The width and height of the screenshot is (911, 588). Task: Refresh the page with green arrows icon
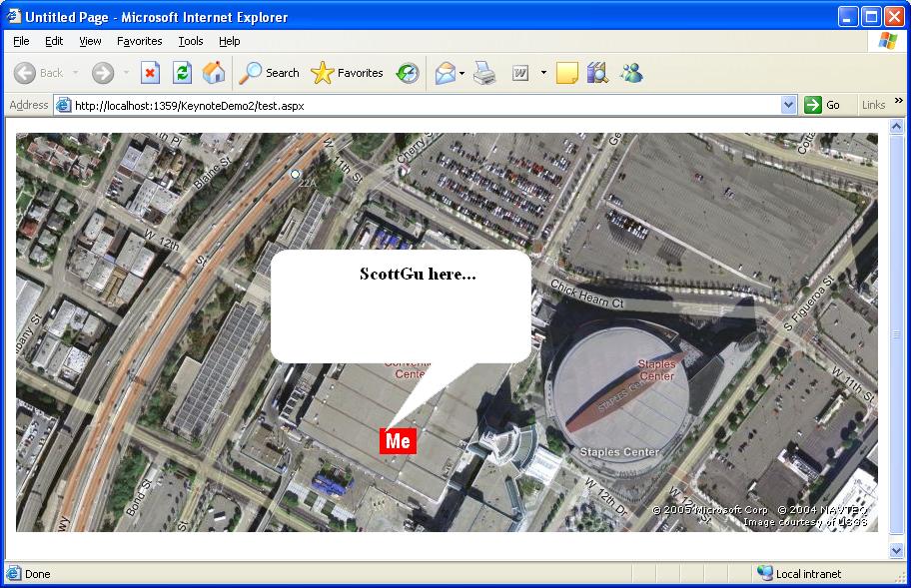click(x=182, y=73)
